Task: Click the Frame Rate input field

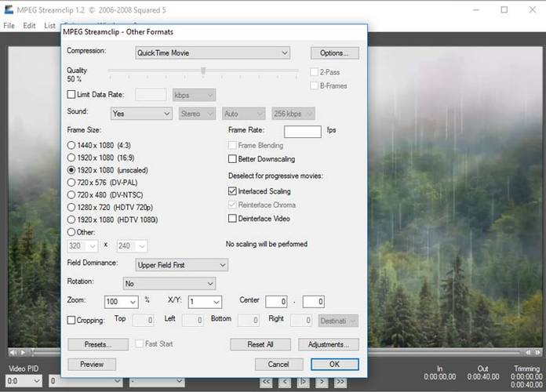Action: pyautogui.click(x=303, y=132)
